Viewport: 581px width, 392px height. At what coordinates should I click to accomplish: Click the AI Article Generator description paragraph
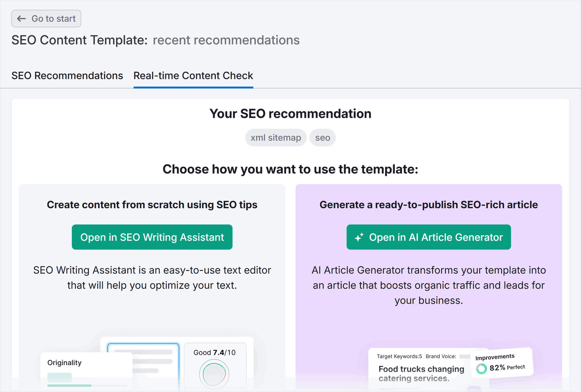pos(429,285)
